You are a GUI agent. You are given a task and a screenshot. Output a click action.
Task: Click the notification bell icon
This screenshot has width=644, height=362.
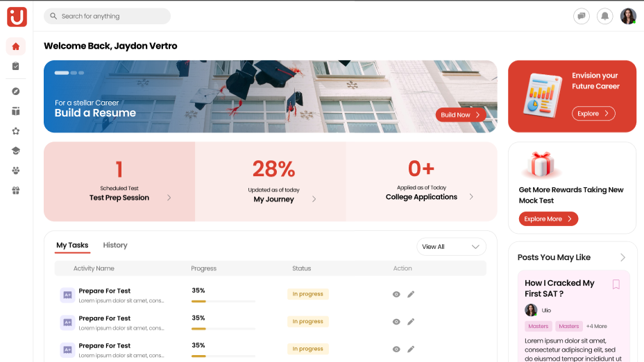point(604,16)
